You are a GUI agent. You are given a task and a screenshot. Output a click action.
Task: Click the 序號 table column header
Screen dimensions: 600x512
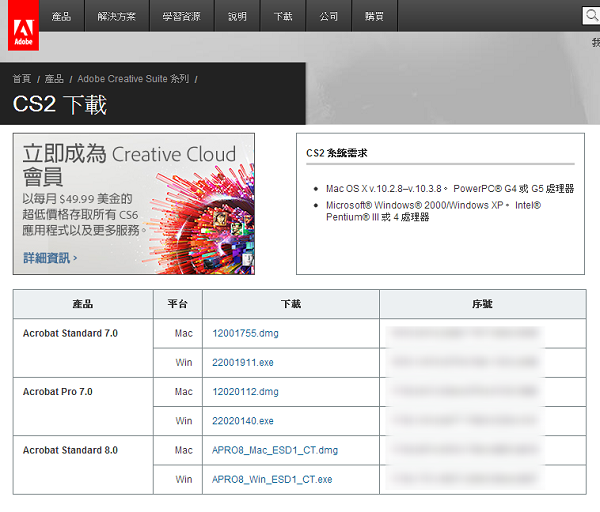[x=483, y=304]
